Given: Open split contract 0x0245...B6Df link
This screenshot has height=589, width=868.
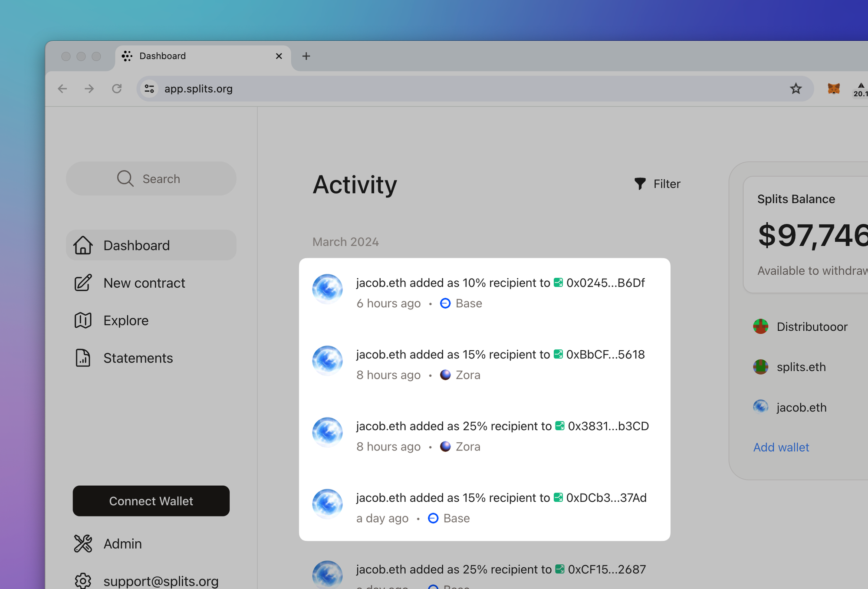Looking at the screenshot, I should [x=605, y=283].
